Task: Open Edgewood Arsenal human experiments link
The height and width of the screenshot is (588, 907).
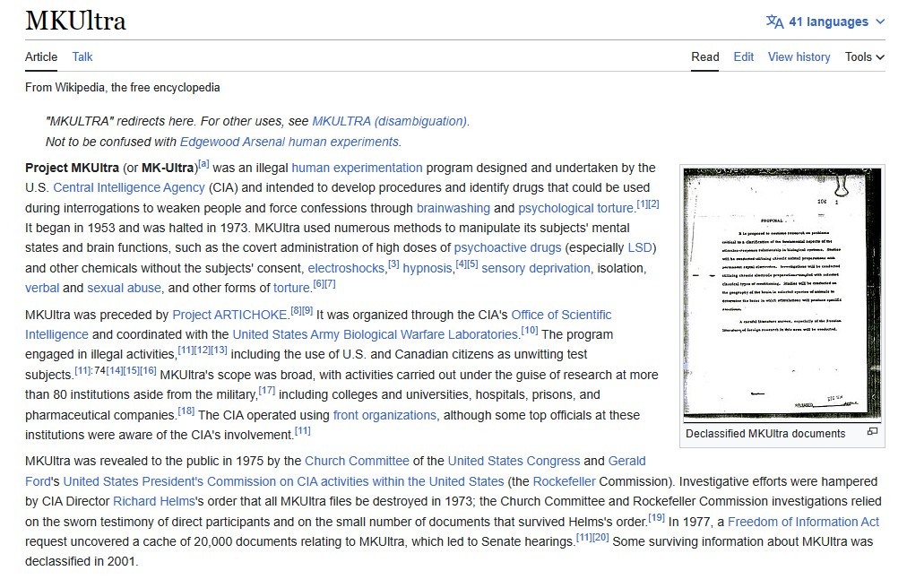Action: click(289, 142)
